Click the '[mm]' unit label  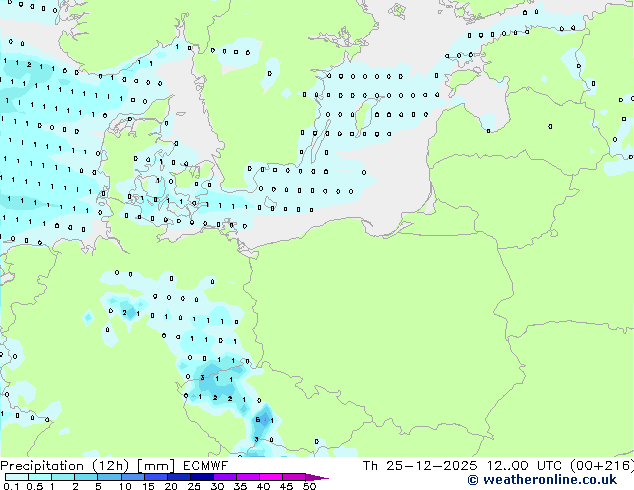tap(156, 466)
